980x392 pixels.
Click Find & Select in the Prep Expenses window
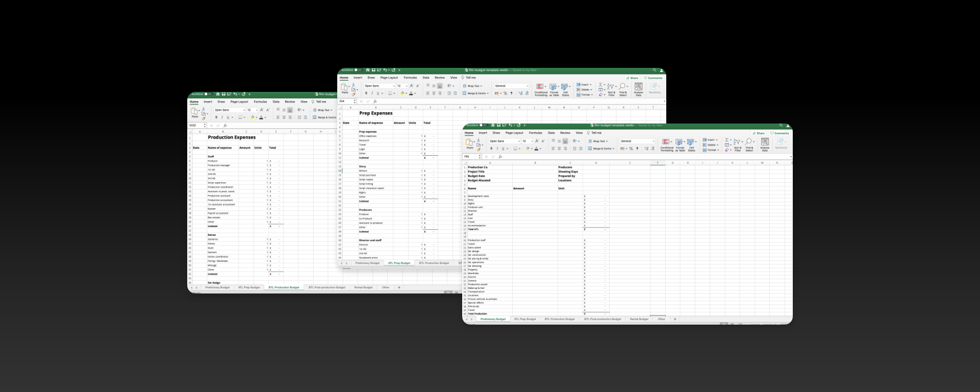(623, 90)
